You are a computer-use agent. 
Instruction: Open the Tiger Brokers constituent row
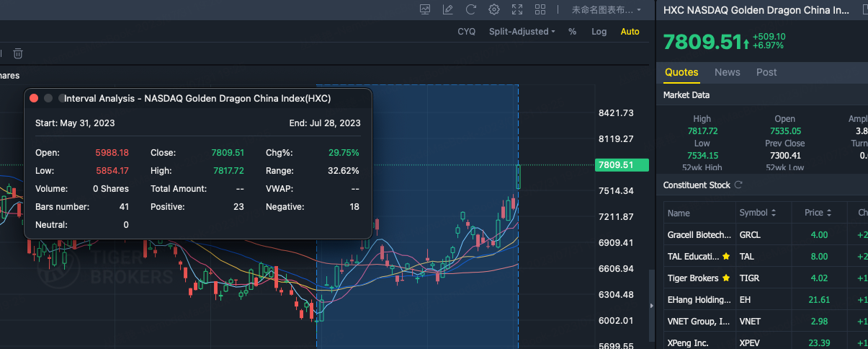766,278
